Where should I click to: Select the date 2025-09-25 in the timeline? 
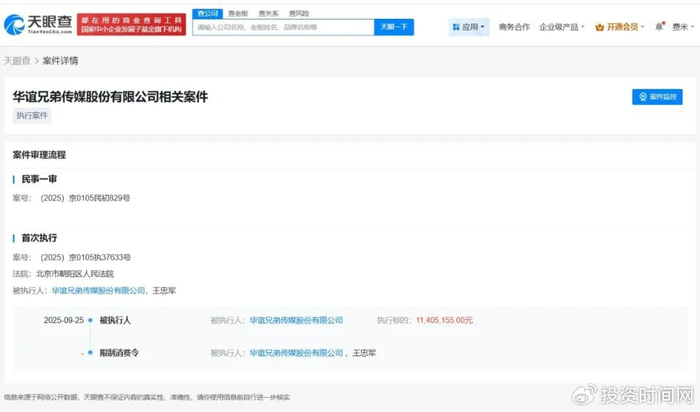tap(64, 320)
